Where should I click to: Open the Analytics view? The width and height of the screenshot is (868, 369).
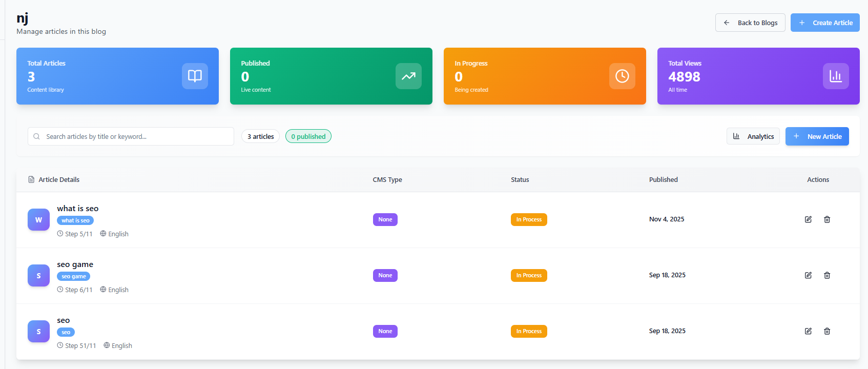point(753,136)
